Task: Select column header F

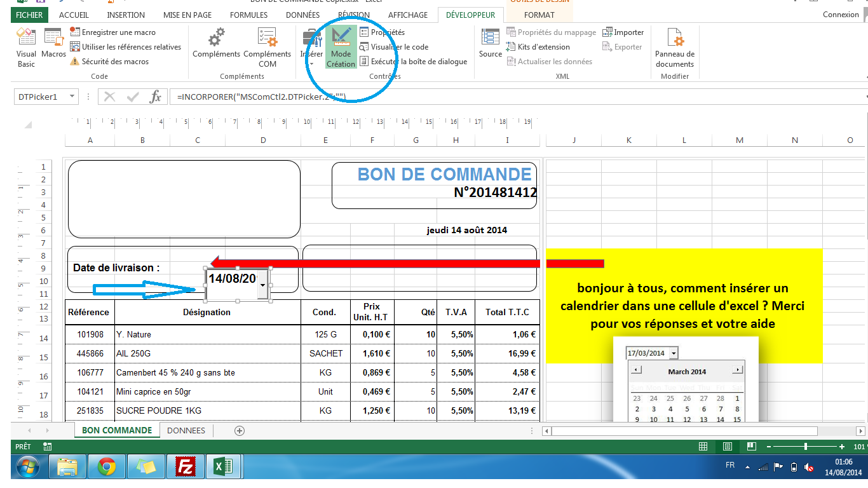Action: point(372,140)
